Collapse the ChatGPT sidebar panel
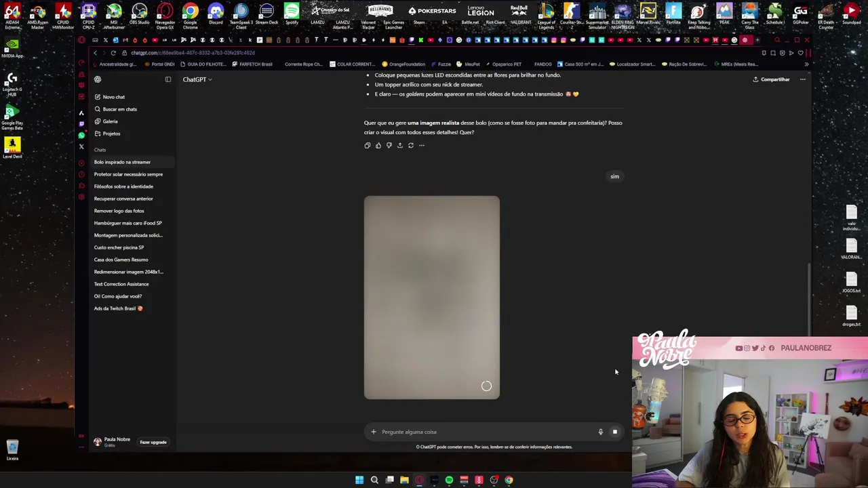Viewport: 868px width, 488px height. point(168,79)
